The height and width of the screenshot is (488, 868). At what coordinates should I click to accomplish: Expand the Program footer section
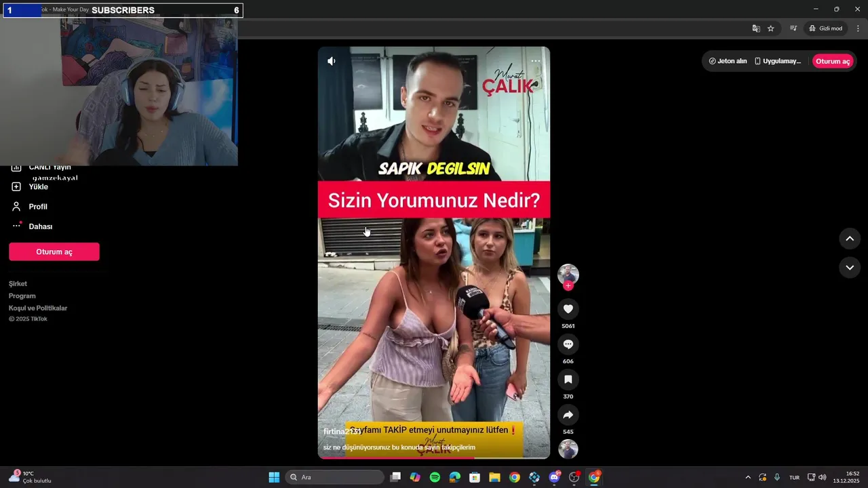click(x=22, y=296)
